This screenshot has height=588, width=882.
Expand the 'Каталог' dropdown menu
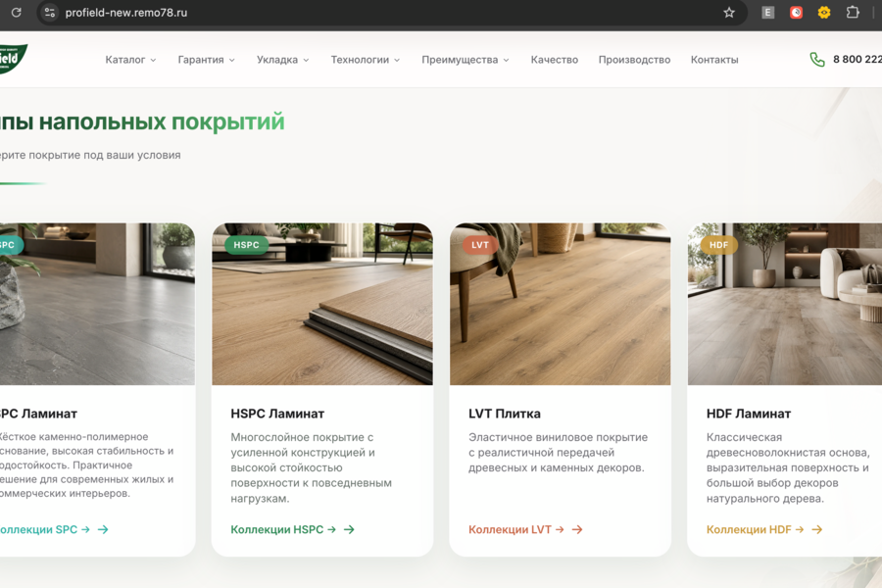(x=130, y=60)
